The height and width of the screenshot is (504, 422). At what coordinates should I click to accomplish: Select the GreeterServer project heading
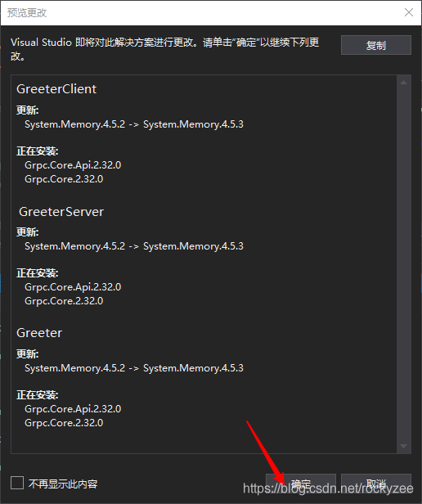61,212
